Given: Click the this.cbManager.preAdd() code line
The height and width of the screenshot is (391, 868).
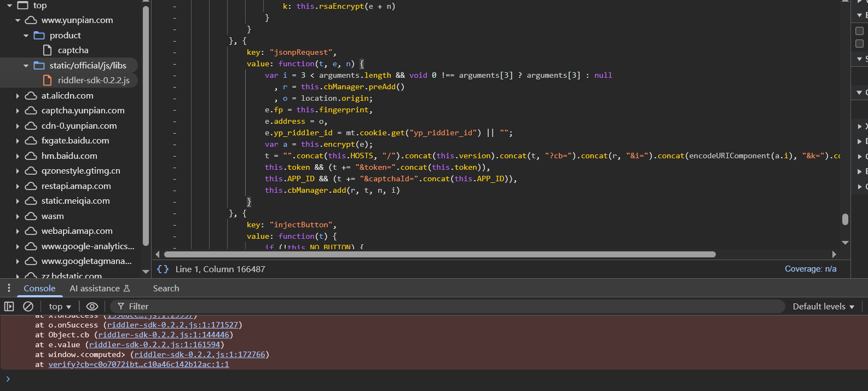Looking at the screenshot, I should click(x=339, y=87).
